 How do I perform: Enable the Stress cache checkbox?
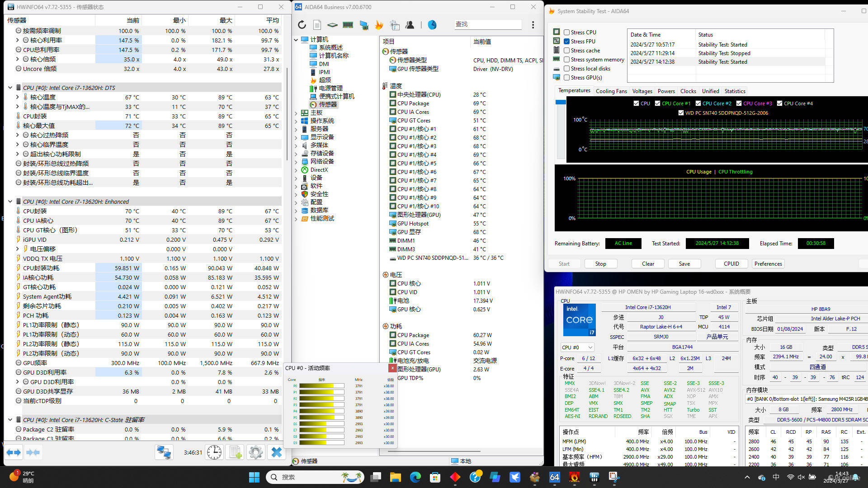pyautogui.click(x=566, y=51)
